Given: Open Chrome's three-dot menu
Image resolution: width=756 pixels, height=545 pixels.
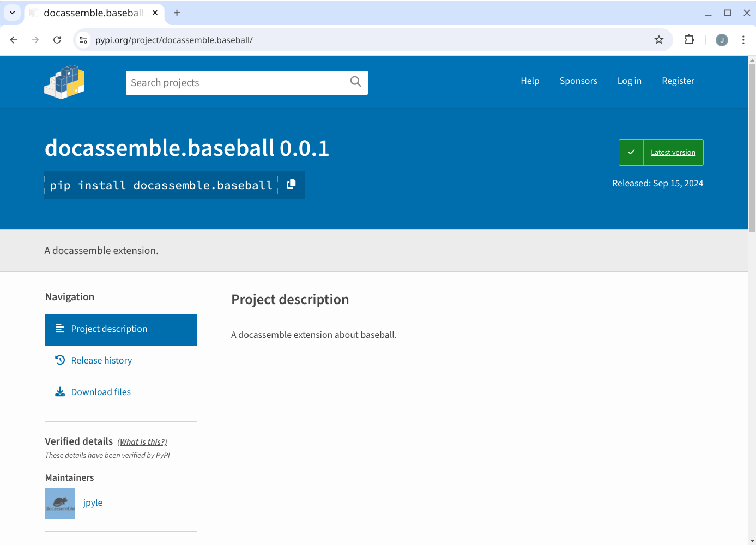Looking at the screenshot, I should 743,40.
